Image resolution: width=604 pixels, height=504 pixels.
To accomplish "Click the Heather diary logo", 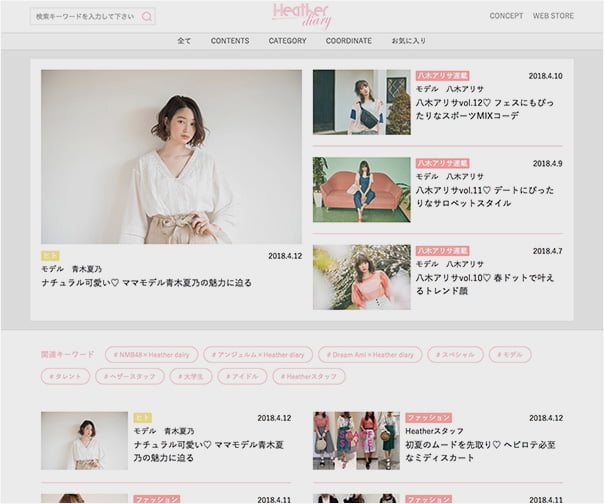I will click(301, 16).
